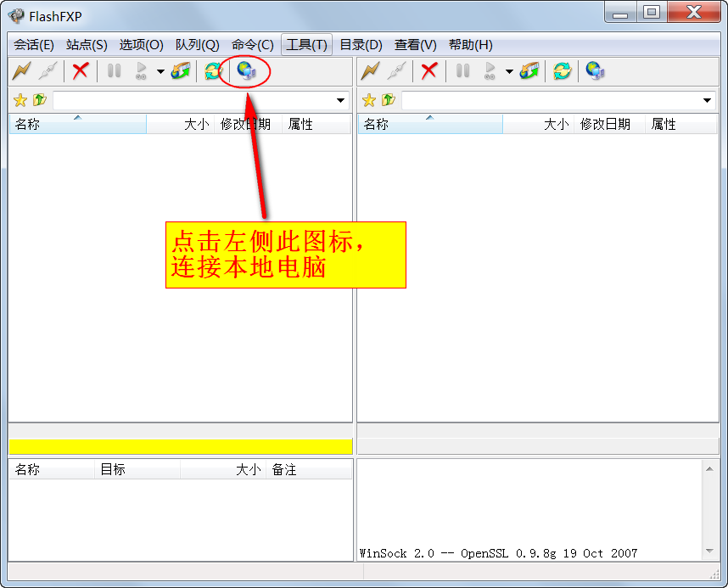The width and height of the screenshot is (728, 588).
Task: Click the left pane Pause icon
Action: tap(114, 71)
